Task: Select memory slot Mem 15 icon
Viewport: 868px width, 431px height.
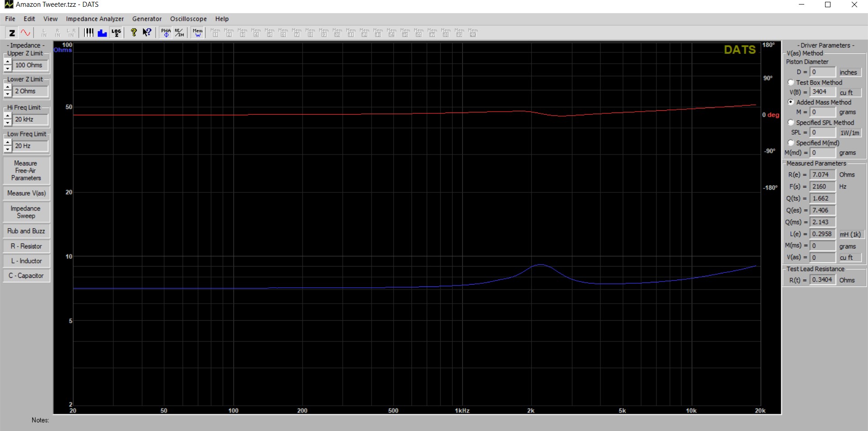Action: pos(405,33)
